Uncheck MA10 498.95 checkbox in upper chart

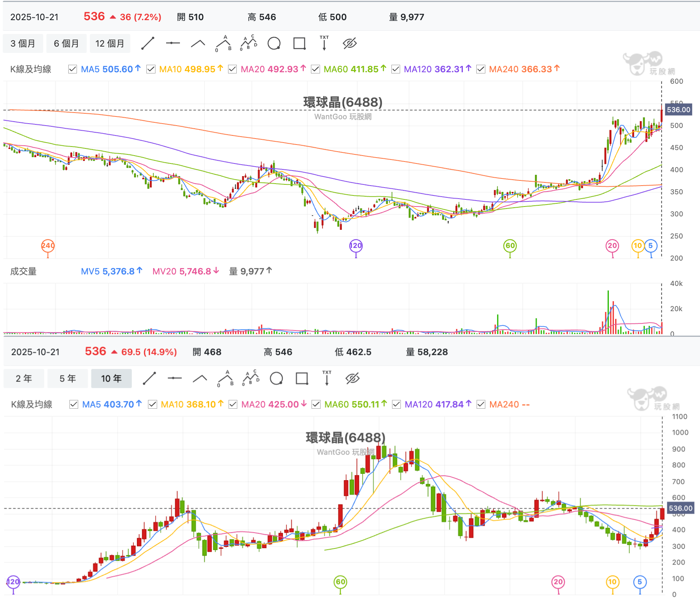(x=151, y=69)
